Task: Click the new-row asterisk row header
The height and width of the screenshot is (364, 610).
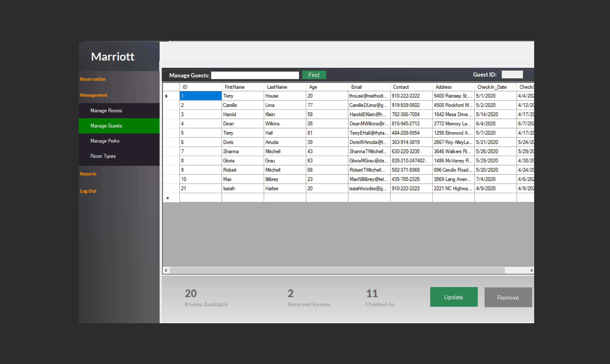Action: [x=171, y=198]
